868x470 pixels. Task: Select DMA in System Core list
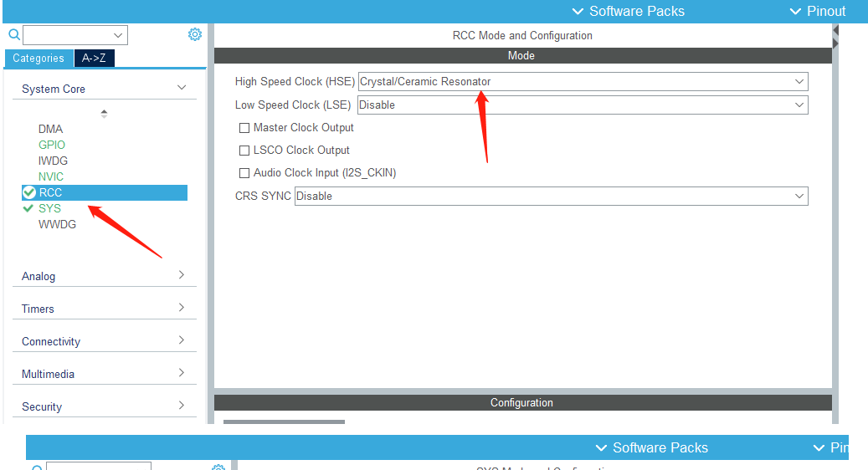(x=50, y=129)
